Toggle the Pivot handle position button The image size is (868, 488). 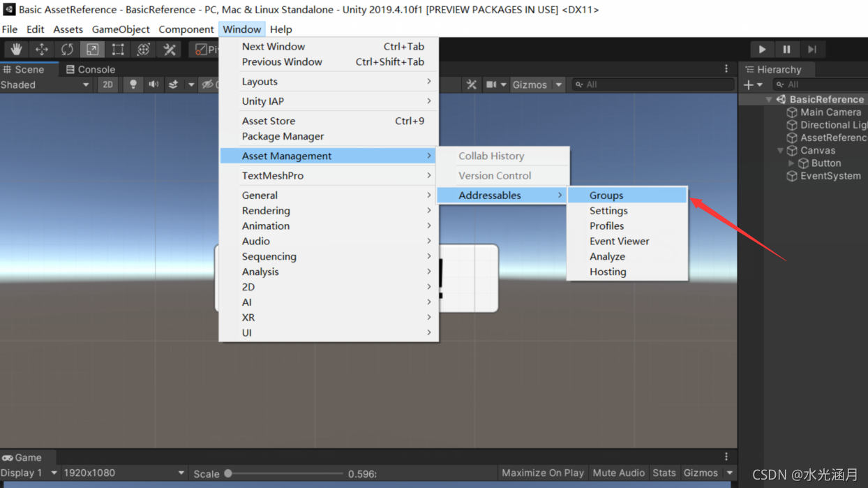205,50
